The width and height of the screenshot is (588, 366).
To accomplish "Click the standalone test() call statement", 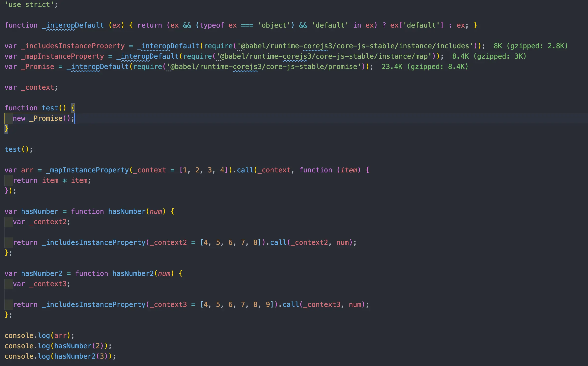I will pos(18,150).
